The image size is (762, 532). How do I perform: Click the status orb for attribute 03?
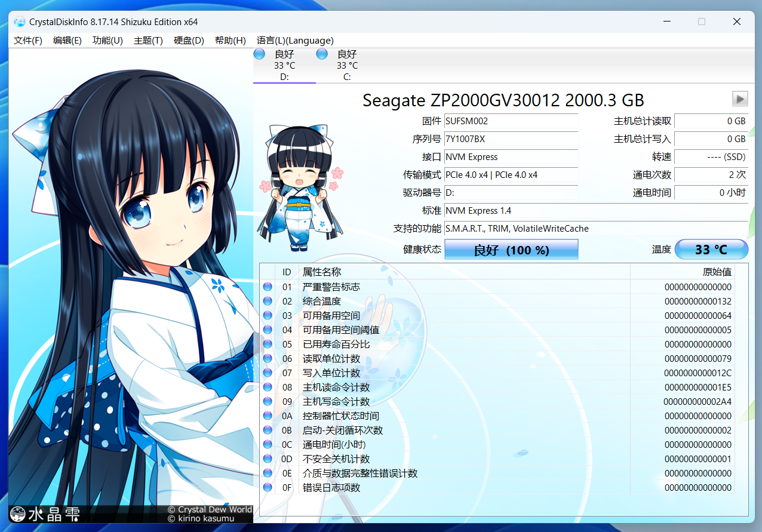pos(268,315)
